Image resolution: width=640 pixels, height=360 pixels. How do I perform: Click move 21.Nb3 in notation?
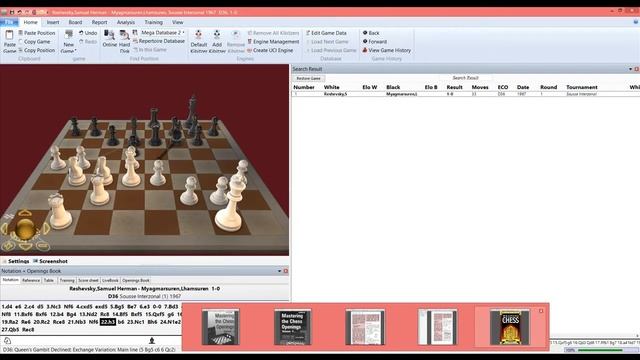click(77, 322)
